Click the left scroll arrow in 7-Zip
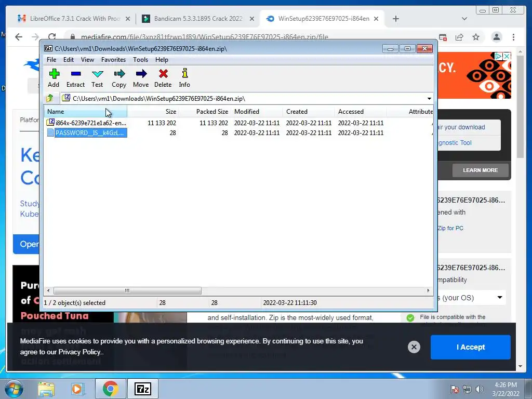Screen dimensions: 532x399 [48, 291]
